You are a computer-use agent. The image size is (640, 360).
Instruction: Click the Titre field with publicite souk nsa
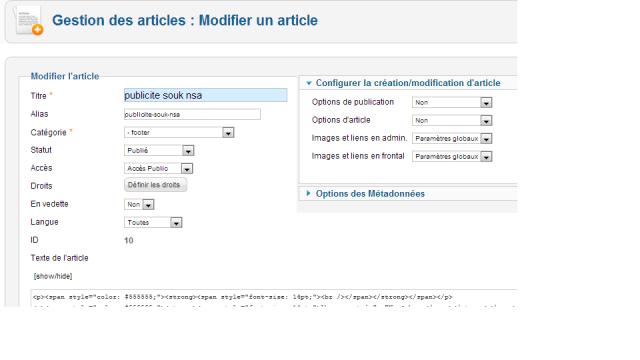point(205,95)
